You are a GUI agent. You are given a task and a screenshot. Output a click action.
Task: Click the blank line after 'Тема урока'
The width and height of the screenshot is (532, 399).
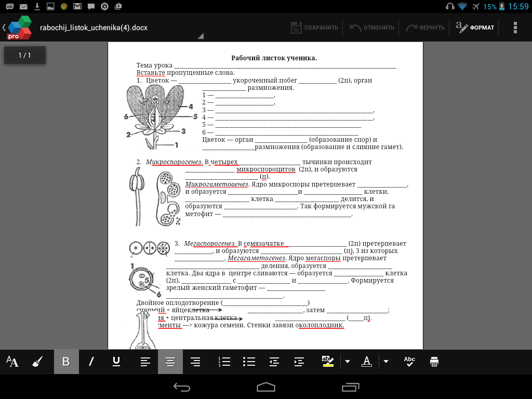click(285, 66)
